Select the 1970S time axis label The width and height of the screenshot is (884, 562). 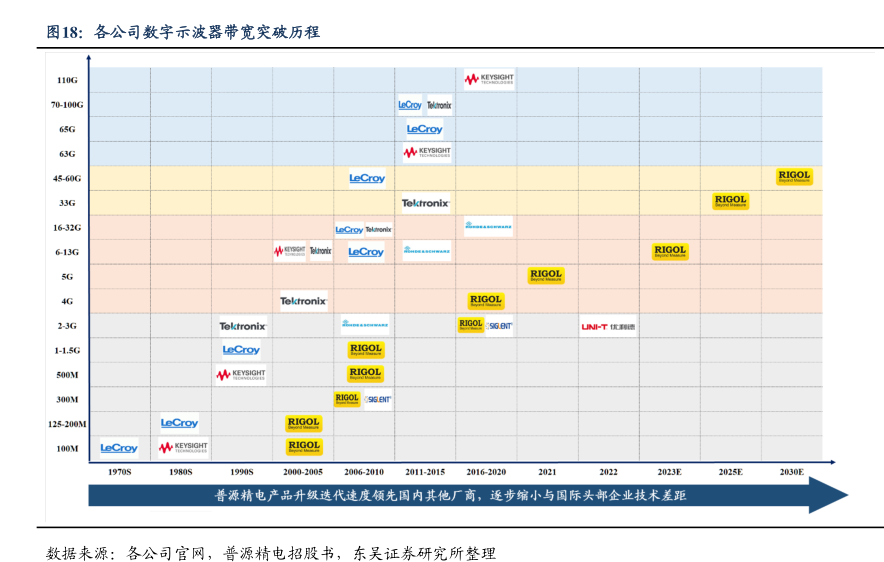point(119,472)
